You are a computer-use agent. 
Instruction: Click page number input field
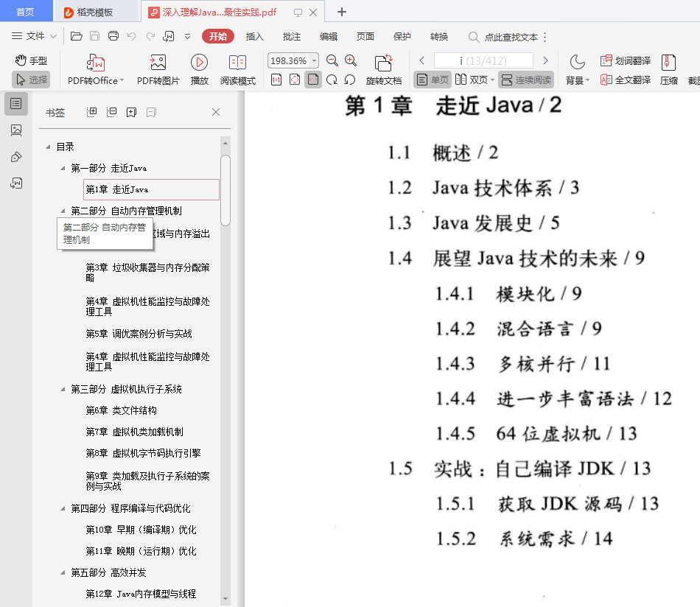click(483, 60)
